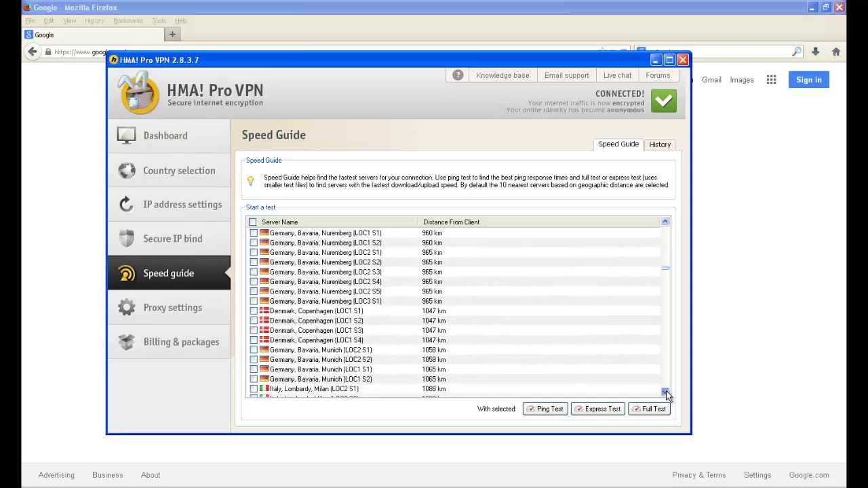The image size is (868, 488).
Task: Check Milan (LOC2 S1) server
Action: click(x=254, y=389)
